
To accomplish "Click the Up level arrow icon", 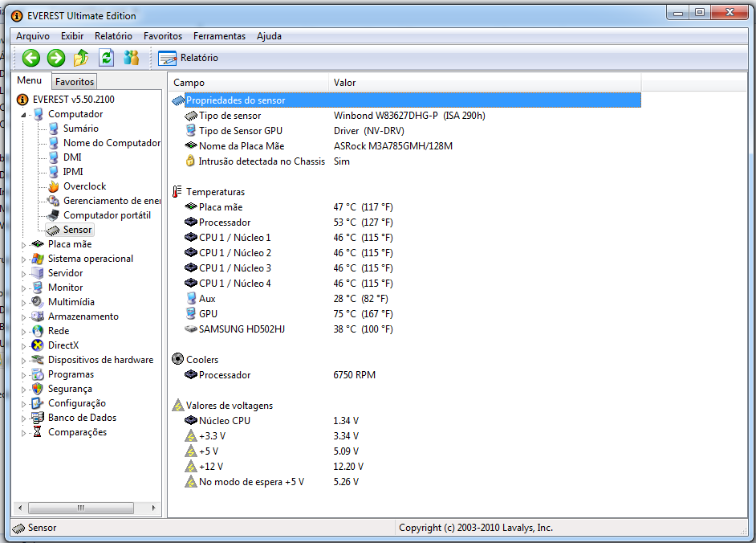I will click(x=81, y=58).
